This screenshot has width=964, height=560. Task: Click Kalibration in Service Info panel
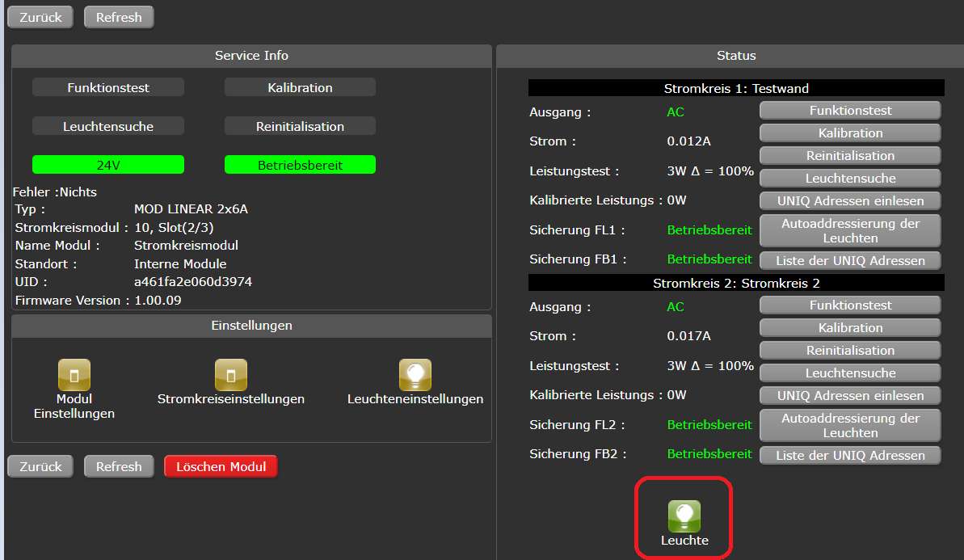(300, 87)
